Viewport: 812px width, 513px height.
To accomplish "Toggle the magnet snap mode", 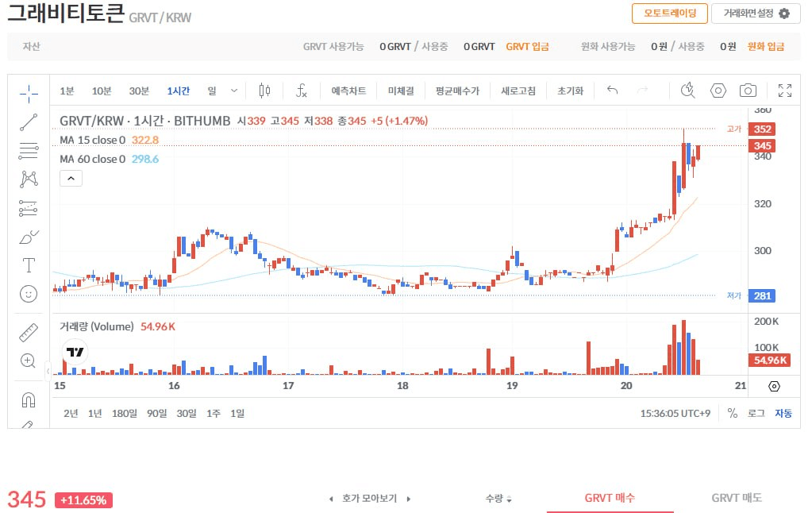I will (29, 400).
